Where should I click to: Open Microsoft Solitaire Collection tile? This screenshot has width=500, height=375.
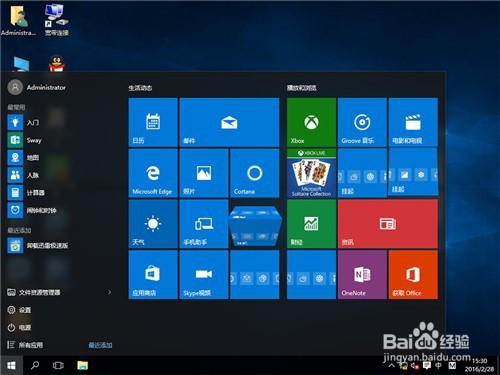311,173
